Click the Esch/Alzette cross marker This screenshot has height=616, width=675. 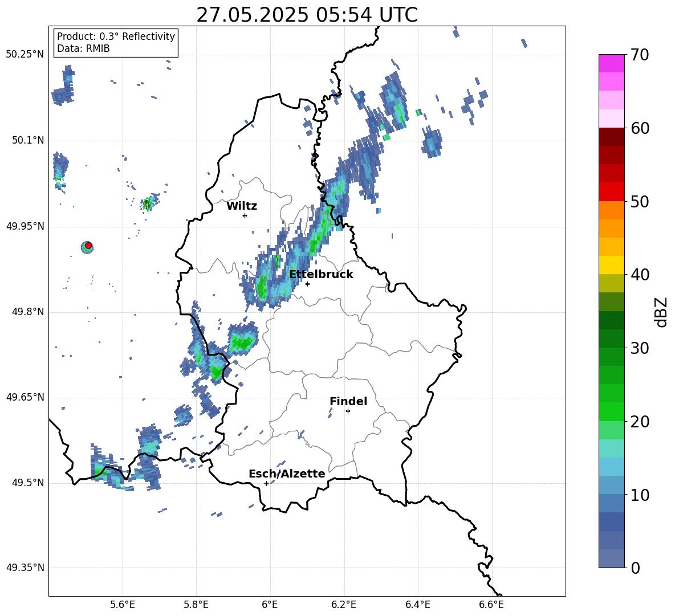(x=266, y=483)
